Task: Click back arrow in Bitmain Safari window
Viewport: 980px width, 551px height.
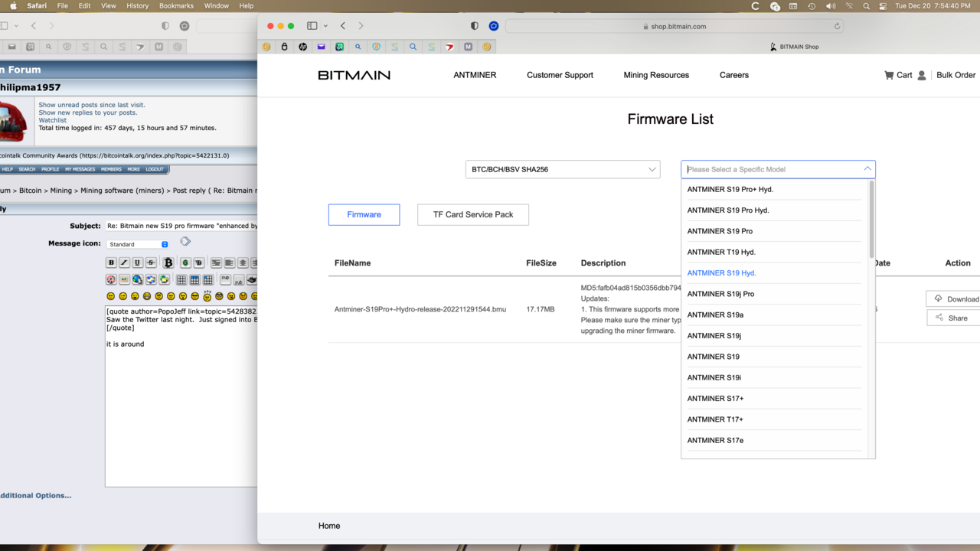Action: (x=343, y=26)
